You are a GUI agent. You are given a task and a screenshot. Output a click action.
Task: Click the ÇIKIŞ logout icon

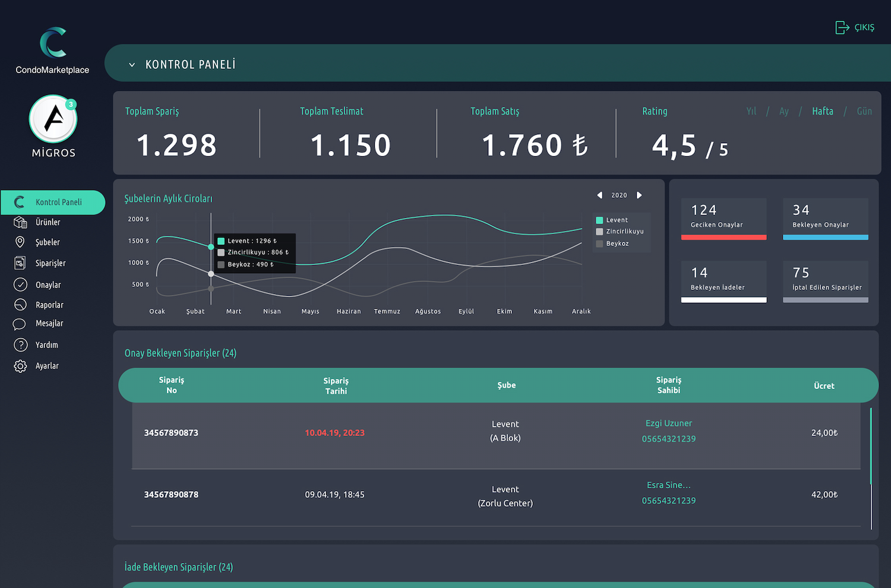[x=842, y=27]
